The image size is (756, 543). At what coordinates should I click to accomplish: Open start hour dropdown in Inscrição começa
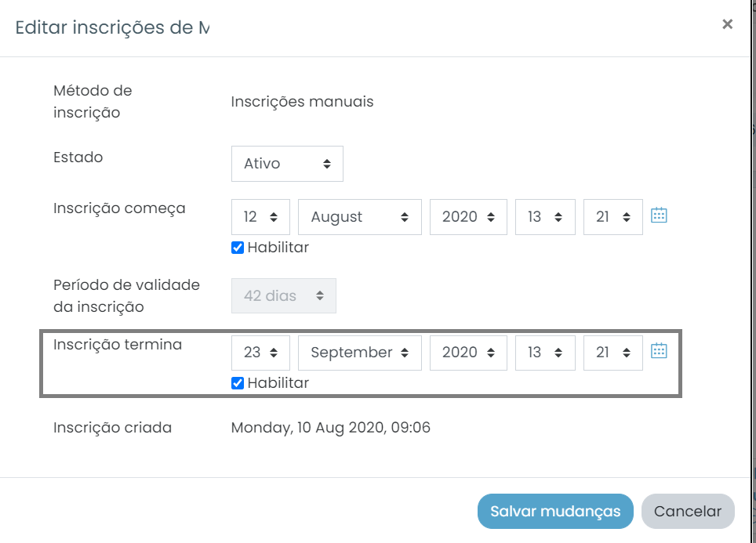click(545, 217)
